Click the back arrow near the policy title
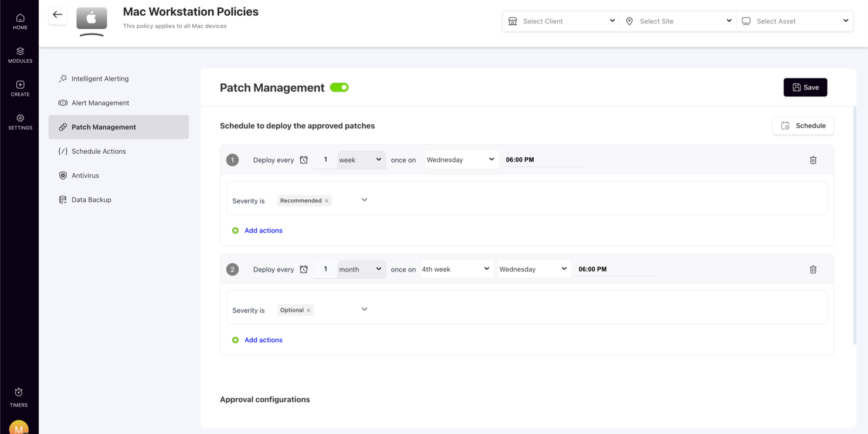Viewport: 868px width, 434px height. coord(57,15)
